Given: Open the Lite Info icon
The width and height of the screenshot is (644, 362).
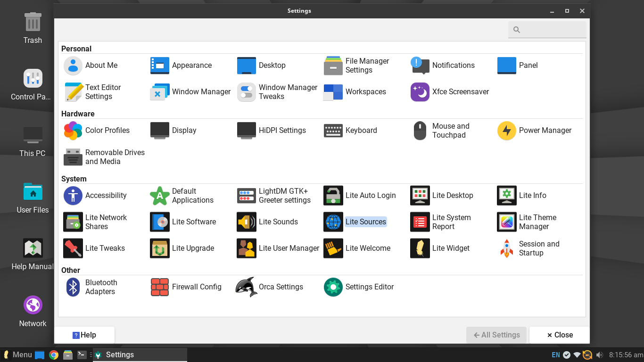Looking at the screenshot, I should click(x=507, y=196).
